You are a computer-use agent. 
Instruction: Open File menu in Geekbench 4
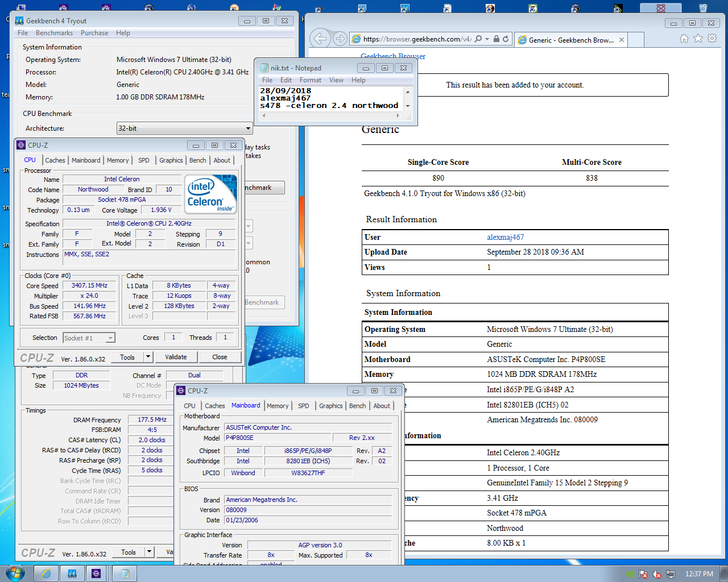(x=23, y=33)
